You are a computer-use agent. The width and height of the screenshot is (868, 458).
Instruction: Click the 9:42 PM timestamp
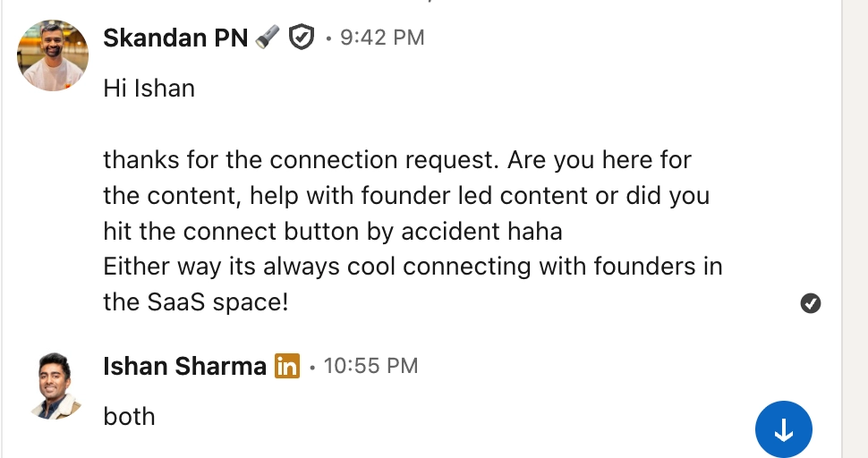(382, 38)
